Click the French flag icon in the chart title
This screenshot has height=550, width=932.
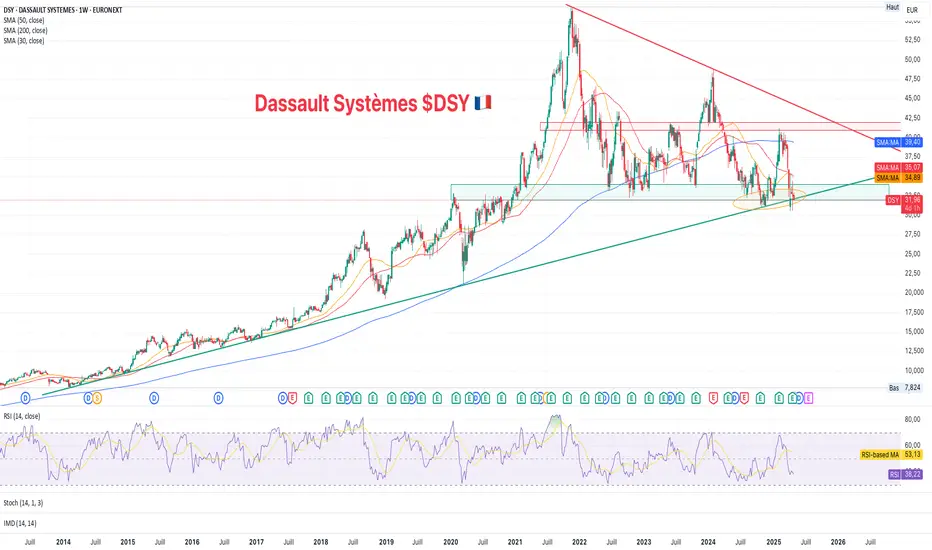pyautogui.click(x=483, y=103)
